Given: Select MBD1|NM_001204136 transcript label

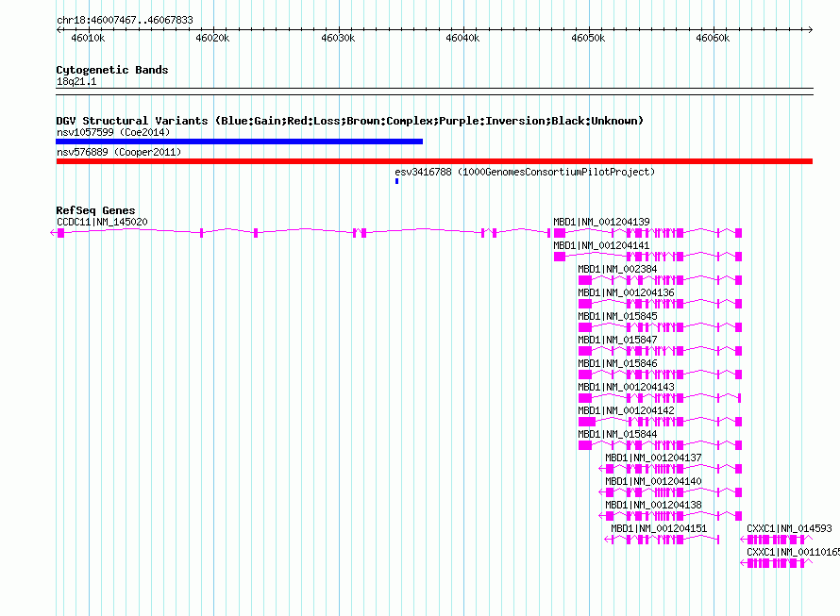Looking at the screenshot, I should tap(626, 292).
